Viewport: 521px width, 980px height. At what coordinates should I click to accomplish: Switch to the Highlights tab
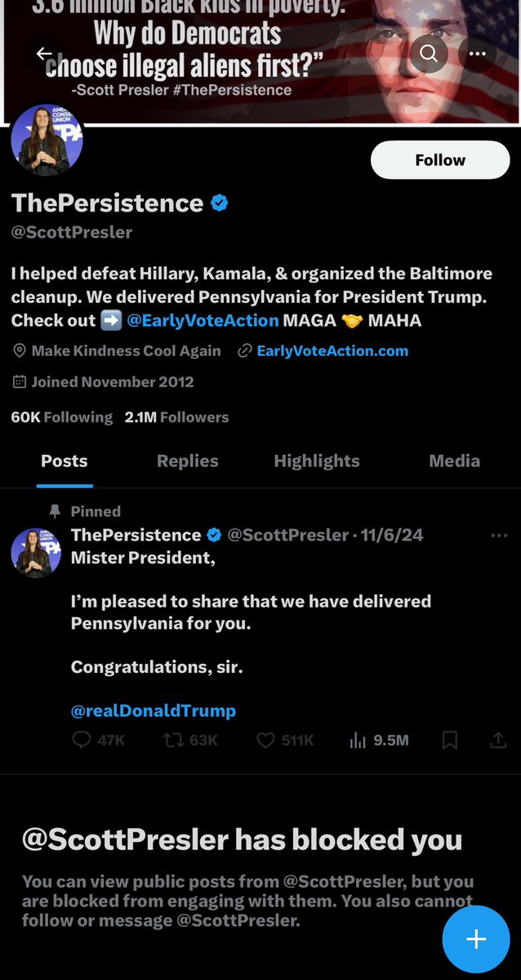tap(316, 461)
